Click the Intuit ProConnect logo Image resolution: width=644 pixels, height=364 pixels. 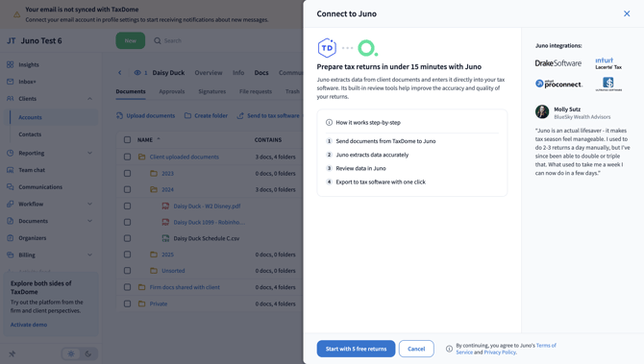(x=559, y=84)
